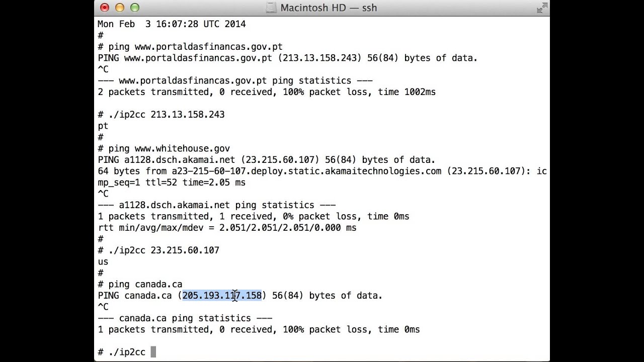The width and height of the screenshot is (644, 362).
Task: Click the 'us' country code output
Action: coord(103,262)
